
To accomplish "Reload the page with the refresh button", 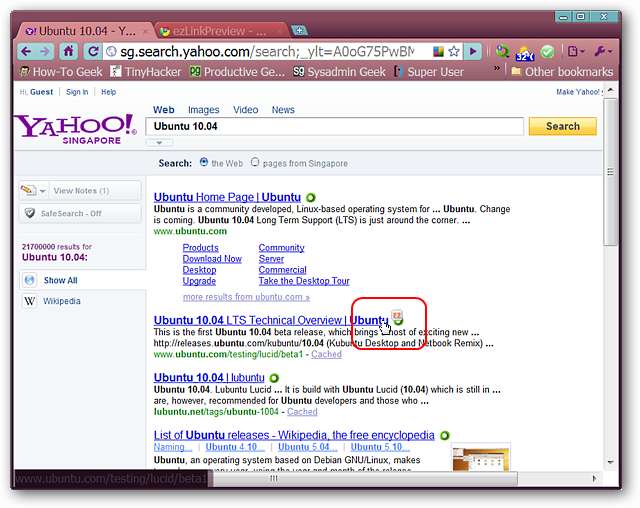I will [x=92, y=51].
